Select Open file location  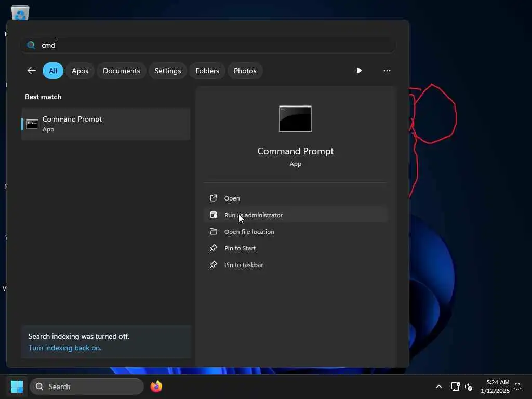click(296, 231)
